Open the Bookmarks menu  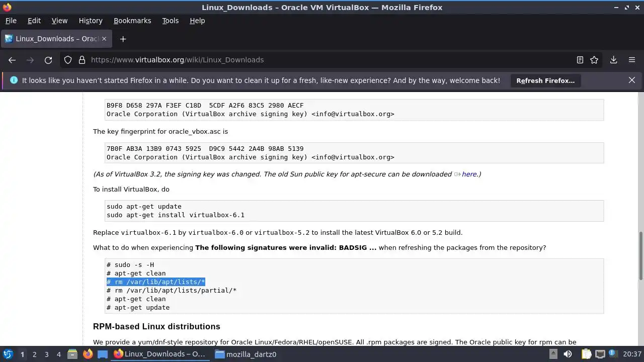(x=132, y=21)
